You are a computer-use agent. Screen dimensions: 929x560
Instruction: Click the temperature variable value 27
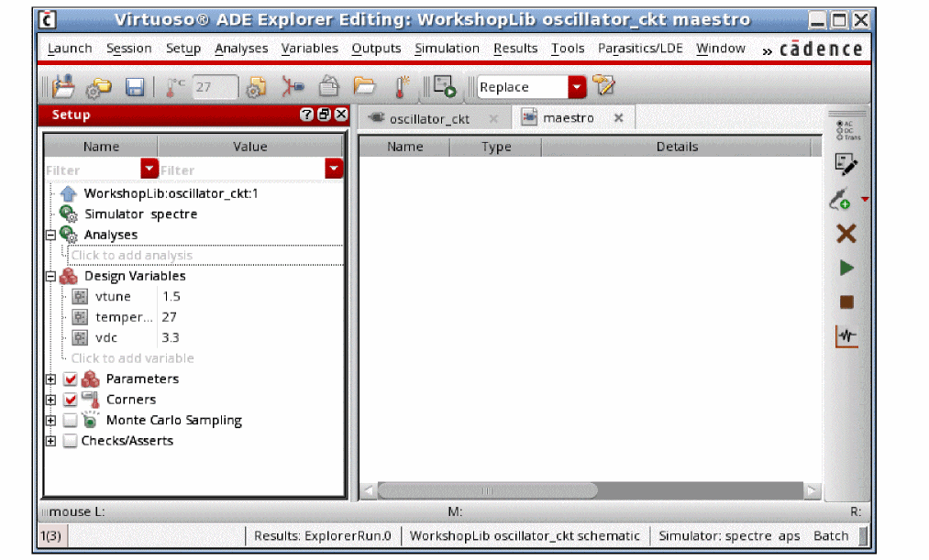pyautogui.click(x=169, y=317)
